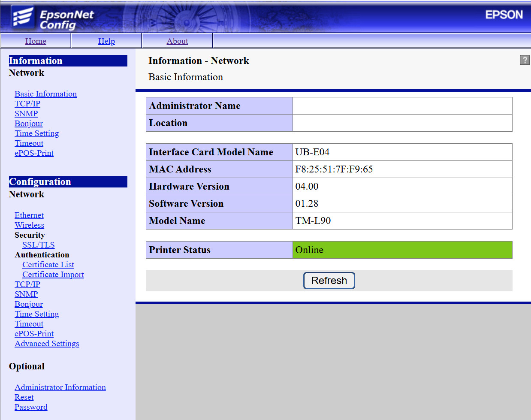The width and height of the screenshot is (531, 420).
Task: Open the help question mark icon
Action: [525, 60]
